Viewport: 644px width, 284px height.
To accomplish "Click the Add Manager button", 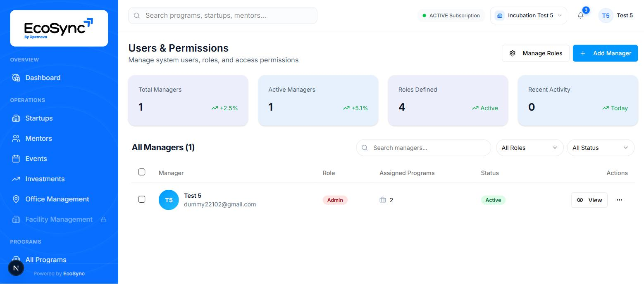I will pyautogui.click(x=605, y=53).
